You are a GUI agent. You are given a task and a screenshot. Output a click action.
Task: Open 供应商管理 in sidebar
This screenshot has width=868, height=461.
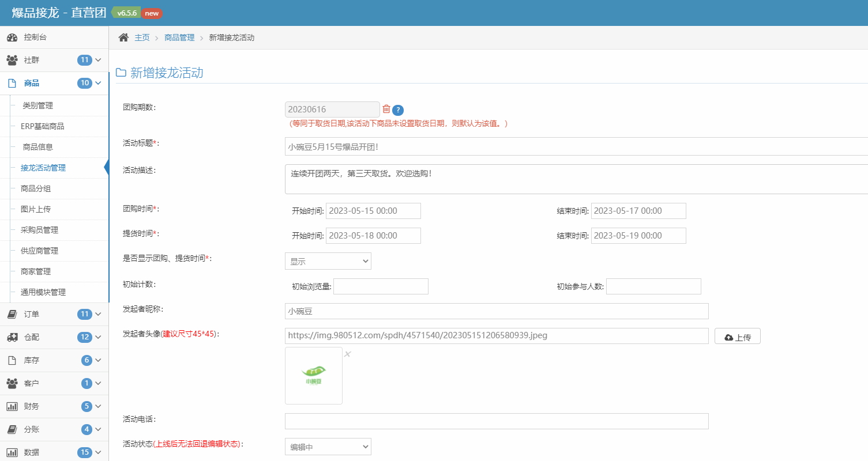pyautogui.click(x=39, y=251)
